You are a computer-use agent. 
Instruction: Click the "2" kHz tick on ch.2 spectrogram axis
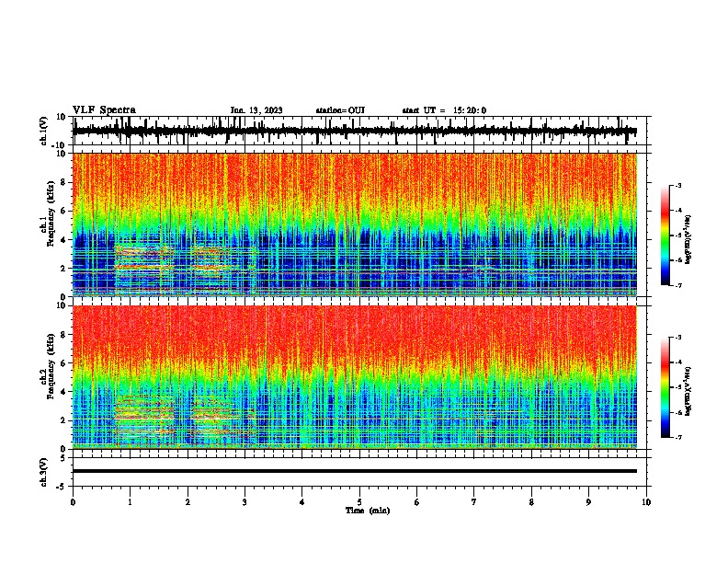63,420
